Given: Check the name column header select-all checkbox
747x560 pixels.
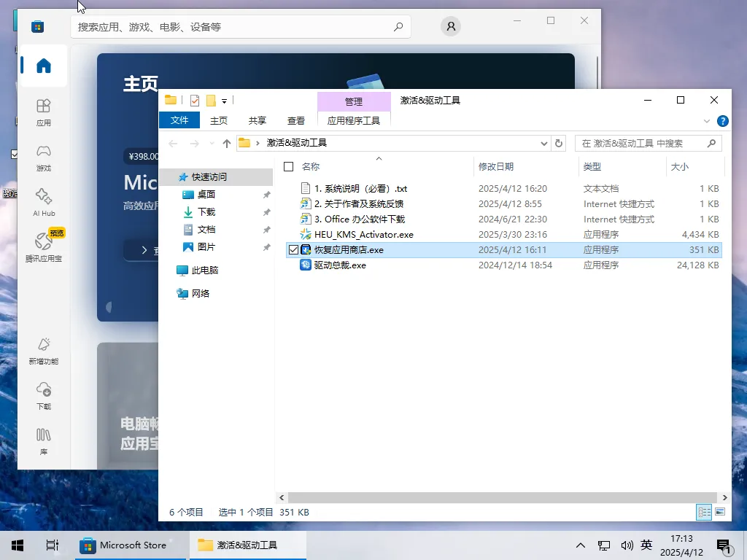Looking at the screenshot, I should (x=288, y=166).
